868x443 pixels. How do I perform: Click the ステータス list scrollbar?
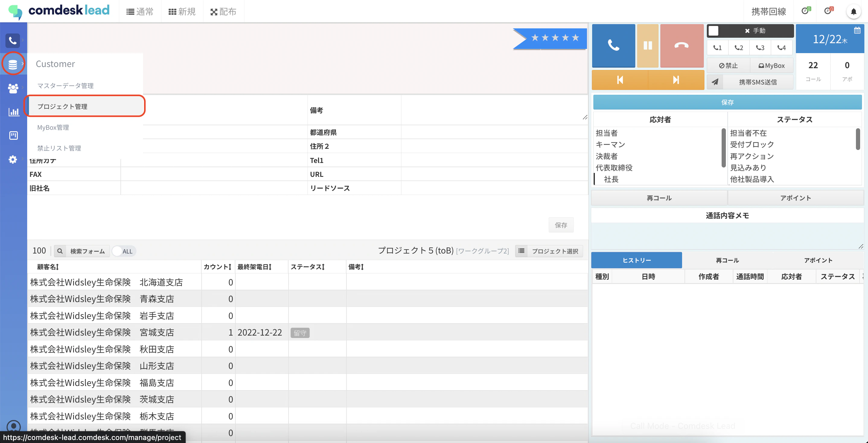(857, 139)
